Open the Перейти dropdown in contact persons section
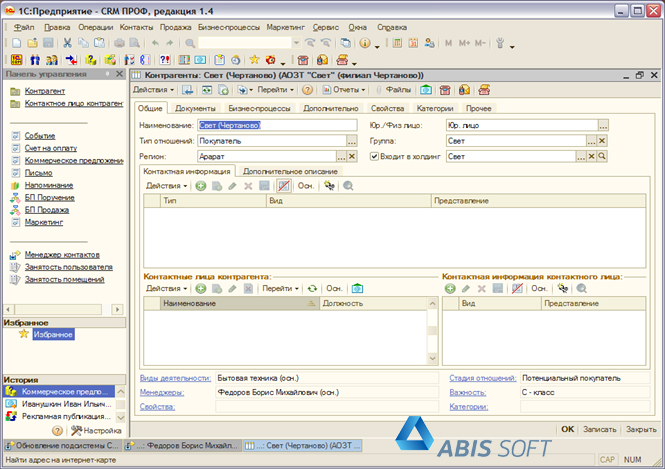The image size is (665, 469). (280, 288)
